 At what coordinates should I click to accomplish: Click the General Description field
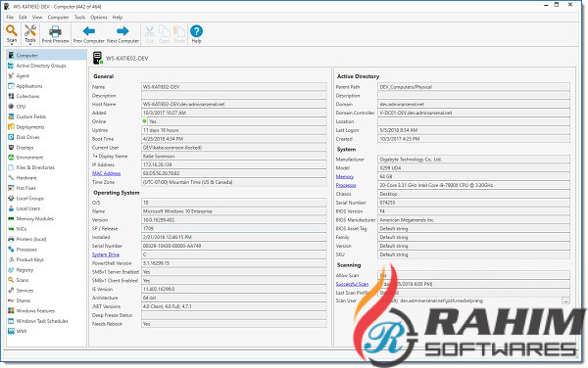click(234, 96)
